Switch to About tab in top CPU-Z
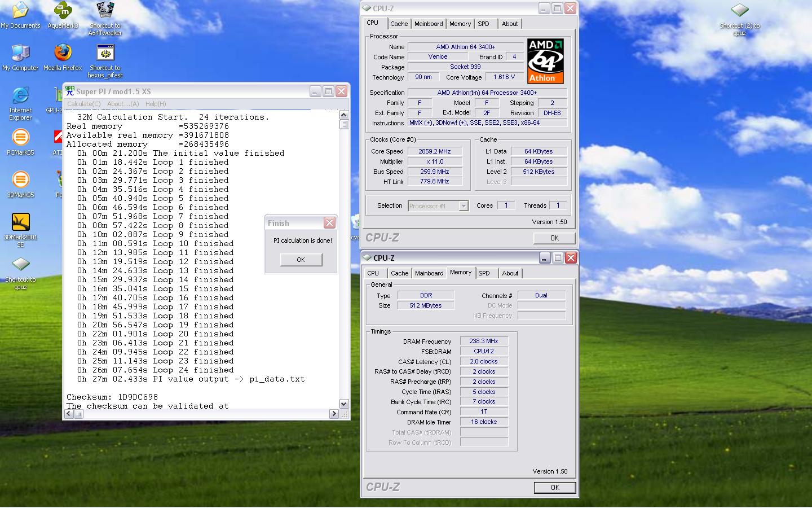Image resolution: width=812 pixels, height=508 pixels. click(x=510, y=24)
